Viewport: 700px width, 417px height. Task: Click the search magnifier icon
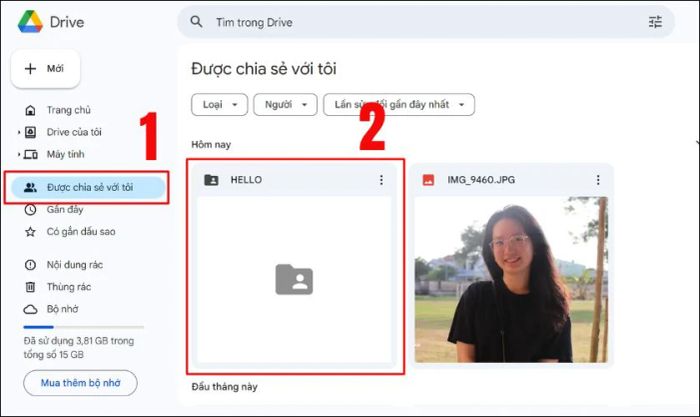tap(196, 21)
